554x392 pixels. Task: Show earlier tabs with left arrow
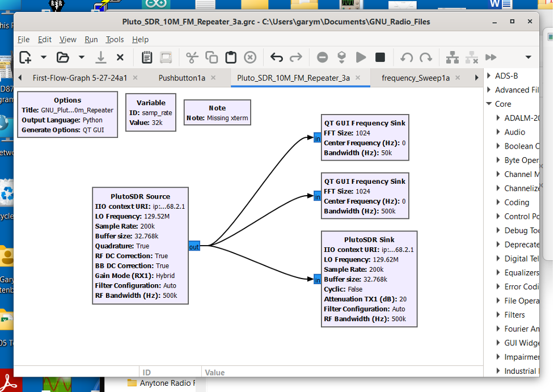[20, 78]
